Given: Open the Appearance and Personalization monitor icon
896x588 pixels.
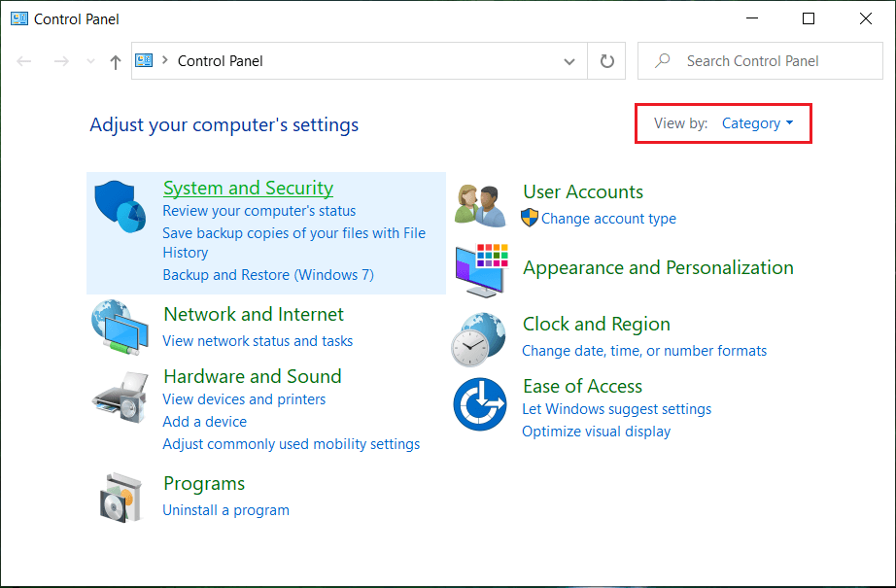Looking at the screenshot, I should pyautogui.click(x=481, y=269).
